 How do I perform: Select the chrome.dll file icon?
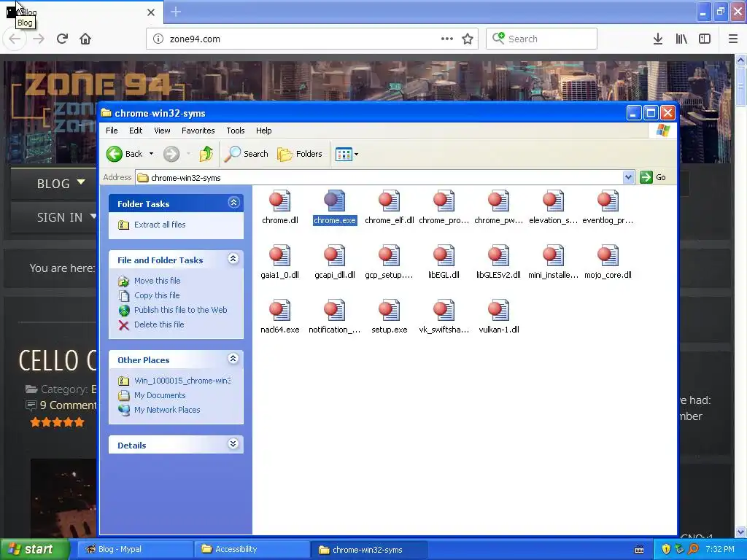pyautogui.click(x=279, y=201)
